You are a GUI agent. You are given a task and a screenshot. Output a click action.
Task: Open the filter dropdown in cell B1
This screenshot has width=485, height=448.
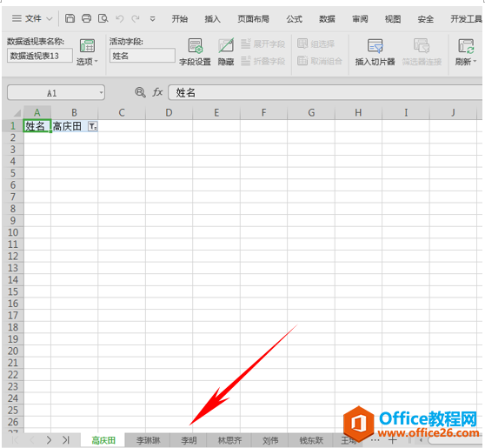[x=93, y=126]
